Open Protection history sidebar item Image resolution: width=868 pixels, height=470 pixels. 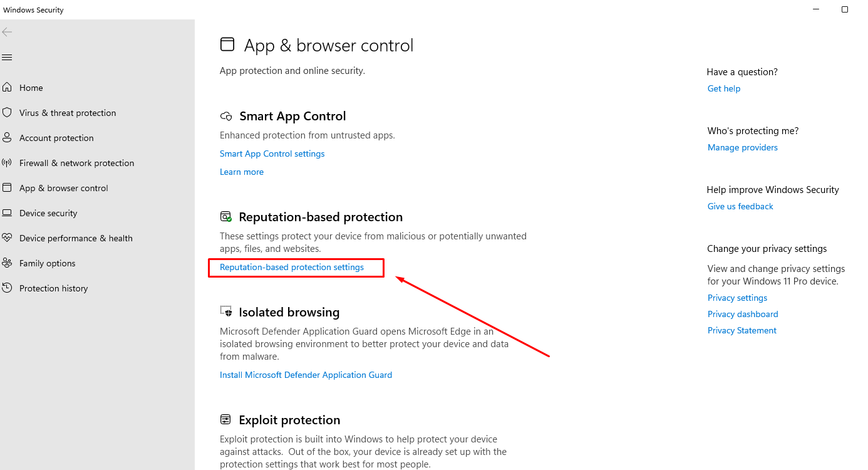(53, 288)
